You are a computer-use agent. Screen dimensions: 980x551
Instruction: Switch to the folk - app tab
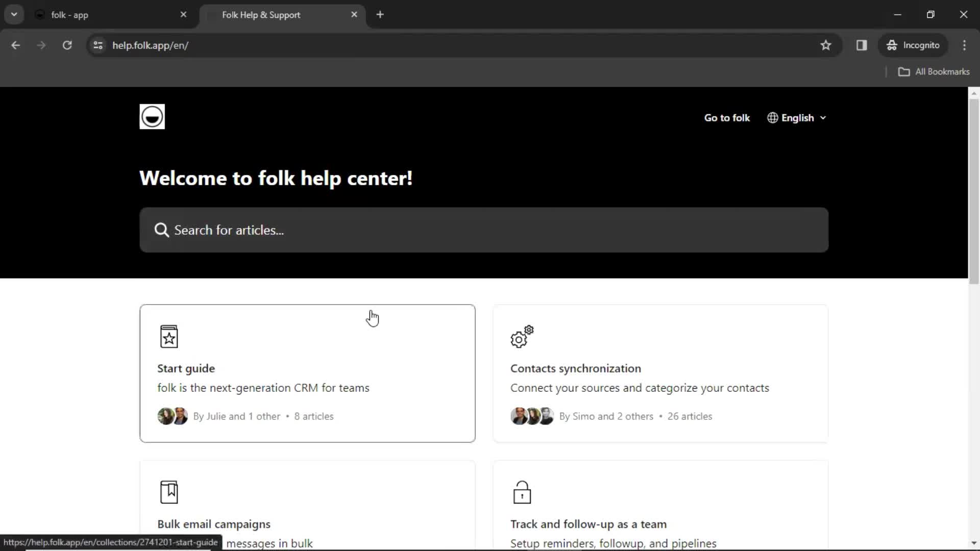(112, 15)
